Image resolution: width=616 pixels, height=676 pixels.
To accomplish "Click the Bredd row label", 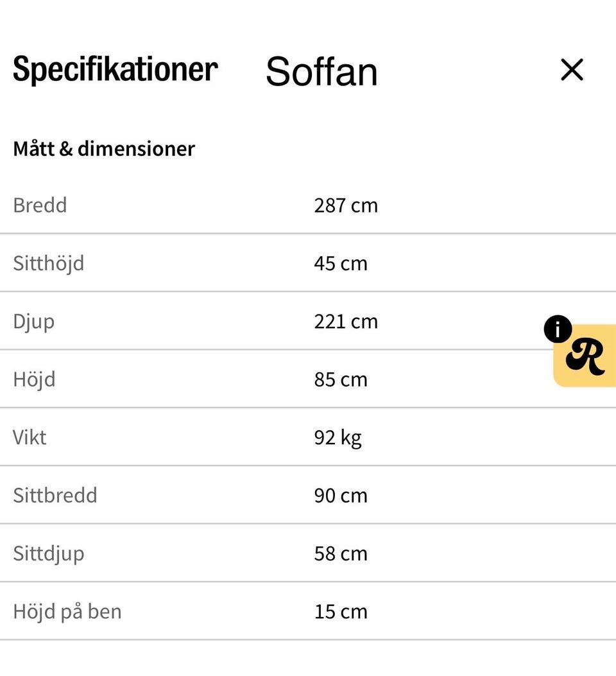I will click(40, 205).
